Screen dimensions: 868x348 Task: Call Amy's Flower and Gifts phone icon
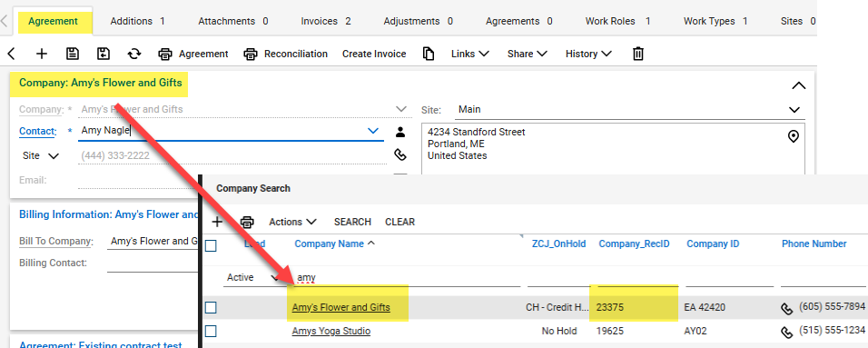pos(786,309)
